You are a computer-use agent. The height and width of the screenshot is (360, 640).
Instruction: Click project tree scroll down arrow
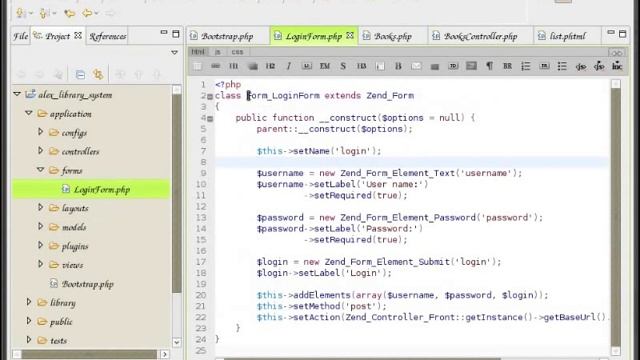(176, 342)
